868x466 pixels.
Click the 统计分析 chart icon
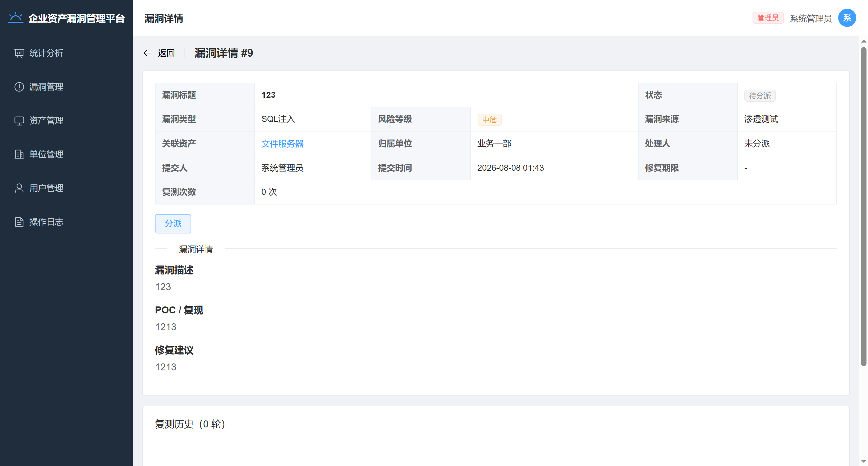pyautogui.click(x=19, y=53)
